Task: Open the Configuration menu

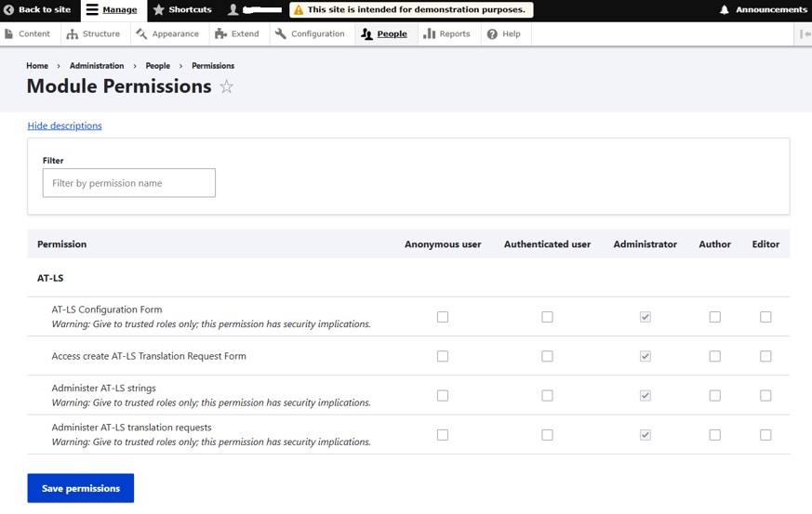Action: click(310, 34)
